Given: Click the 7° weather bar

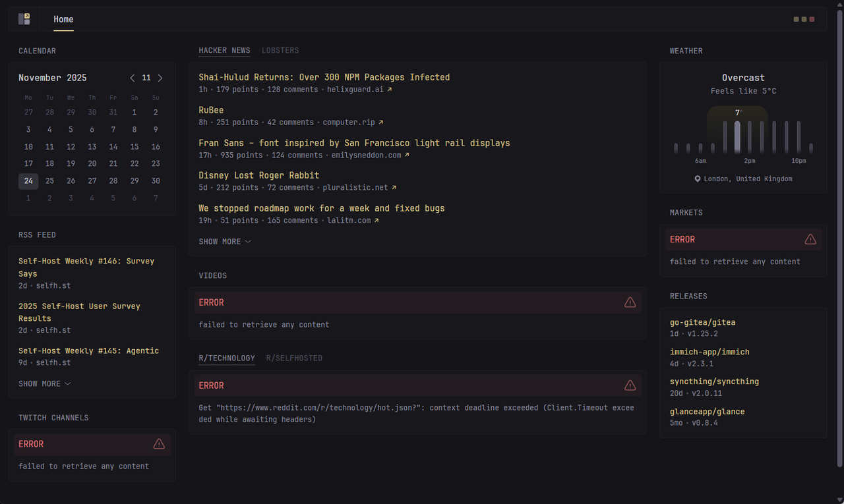Looking at the screenshot, I should click(x=737, y=136).
